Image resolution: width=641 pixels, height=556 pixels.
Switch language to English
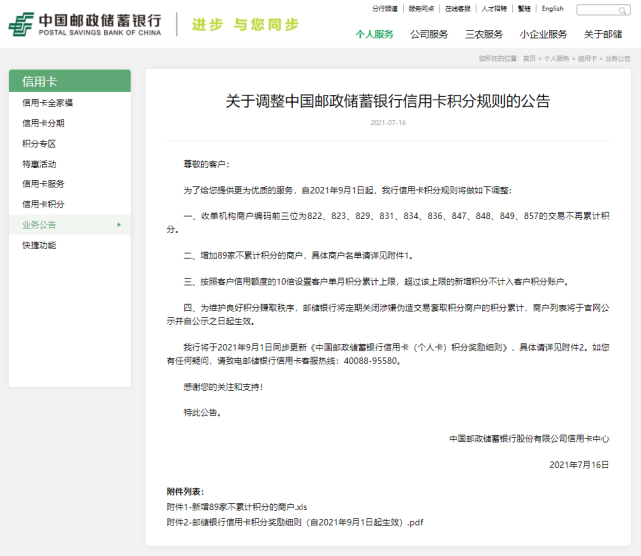[552, 9]
